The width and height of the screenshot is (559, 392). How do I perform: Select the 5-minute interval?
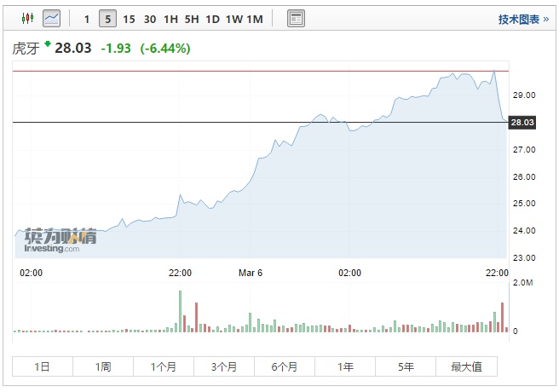point(107,19)
